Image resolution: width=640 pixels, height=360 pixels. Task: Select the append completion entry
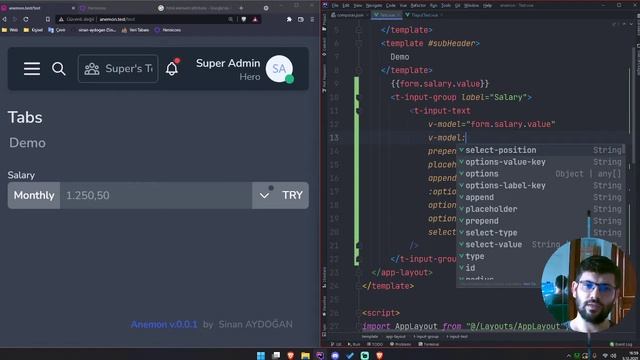pos(540,198)
